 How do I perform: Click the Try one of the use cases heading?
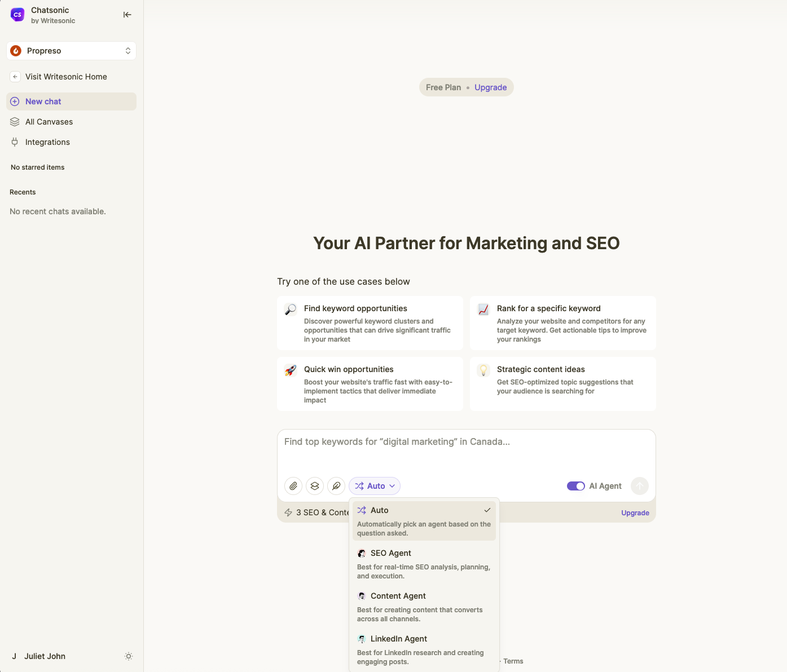tap(344, 281)
